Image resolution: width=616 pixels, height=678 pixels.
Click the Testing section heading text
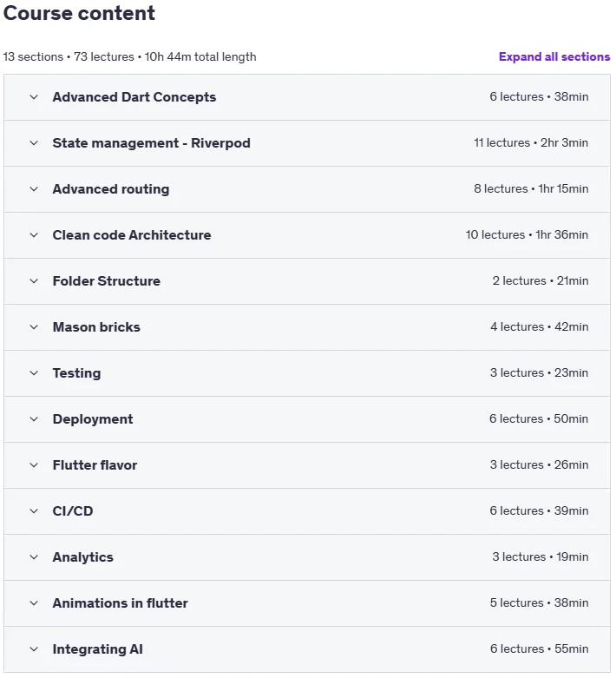76,373
